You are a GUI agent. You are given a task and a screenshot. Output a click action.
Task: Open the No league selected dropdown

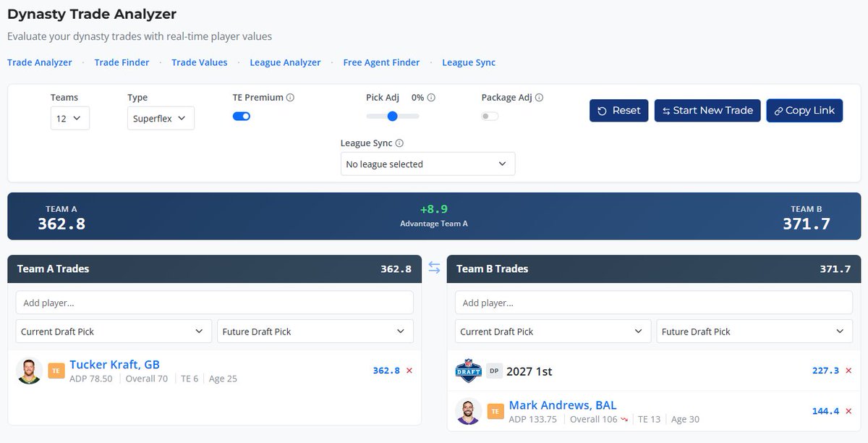[x=428, y=164]
